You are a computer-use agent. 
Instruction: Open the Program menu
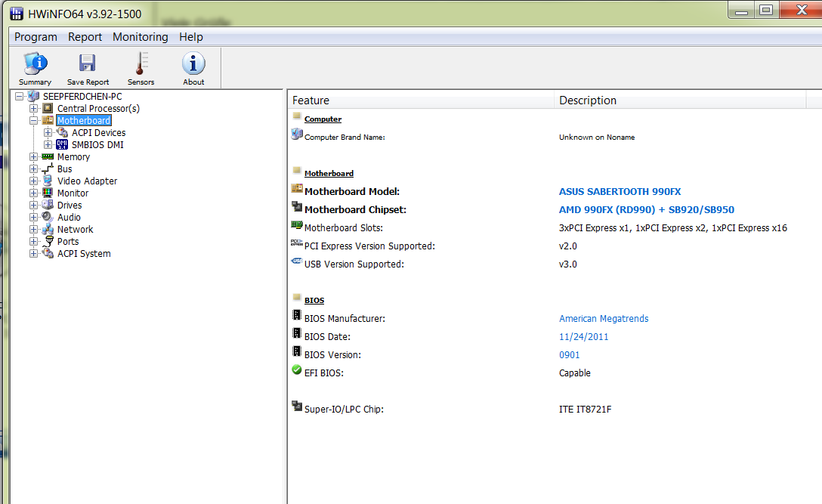[x=36, y=37]
